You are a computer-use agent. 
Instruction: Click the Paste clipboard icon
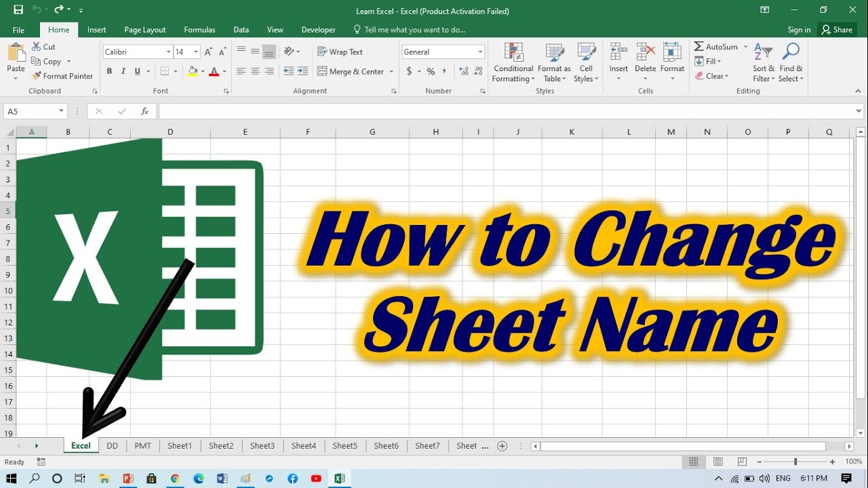click(x=16, y=53)
